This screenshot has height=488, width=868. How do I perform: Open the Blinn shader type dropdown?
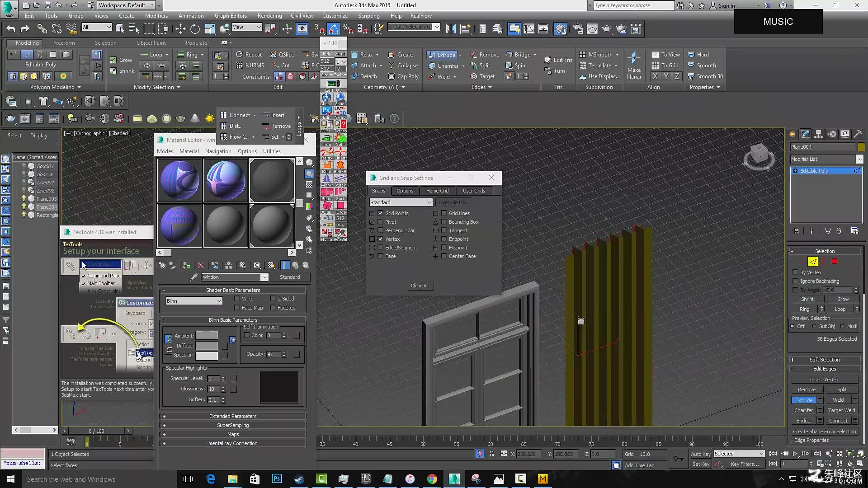click(x=194, y=301)
